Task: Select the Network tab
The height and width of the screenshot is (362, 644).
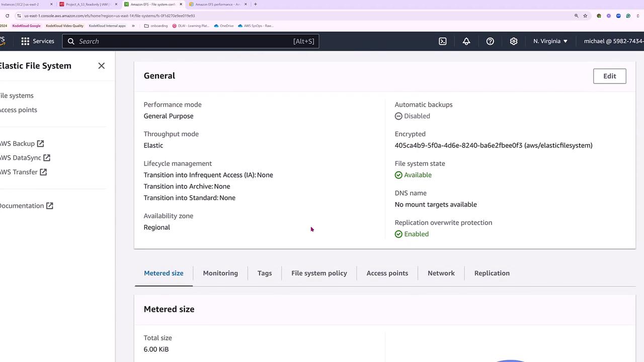Action: (x=441, y=273)
